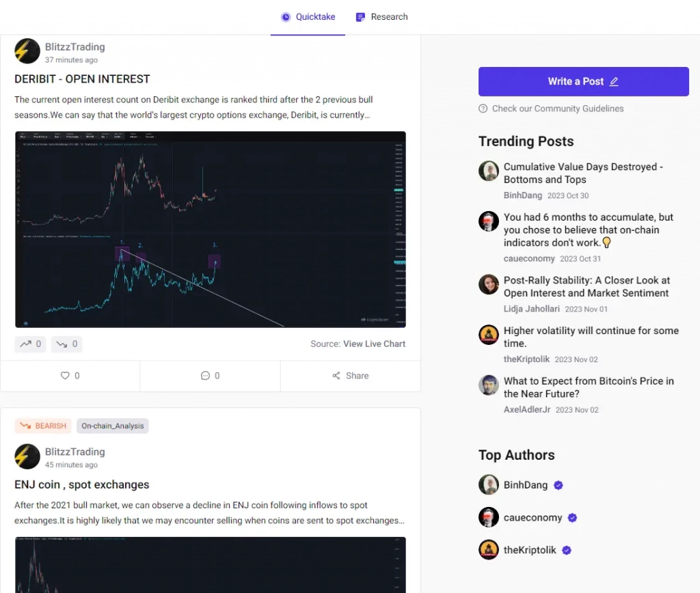Click the BEARISH label on ENJ post
Viewport: 700px width, 593px height.
tap(44, 426)
